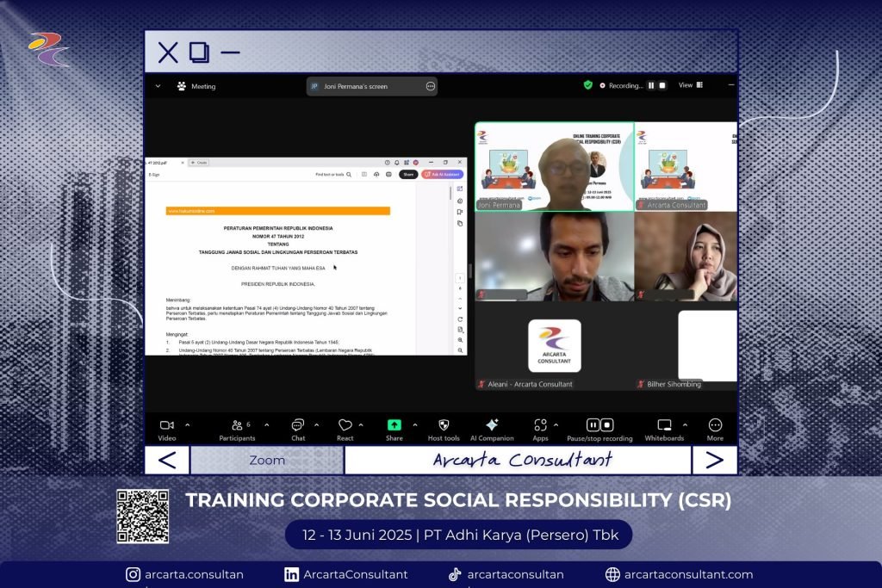The image size is (882, 588).
Task: Open Host tools shield icon
Action: pyautogui.click(x=444, y=425)
